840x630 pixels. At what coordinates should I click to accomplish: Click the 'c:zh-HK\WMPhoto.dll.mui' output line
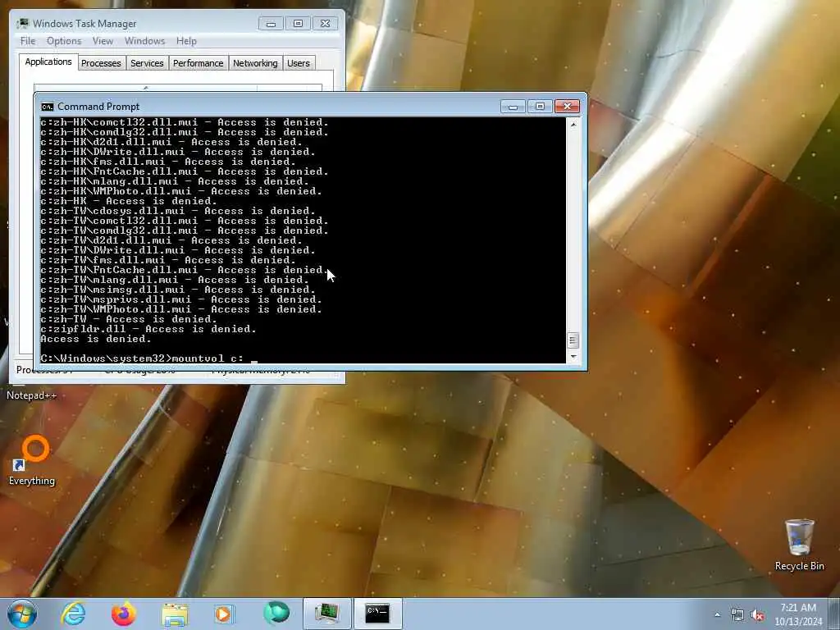(x=181, y=191)
